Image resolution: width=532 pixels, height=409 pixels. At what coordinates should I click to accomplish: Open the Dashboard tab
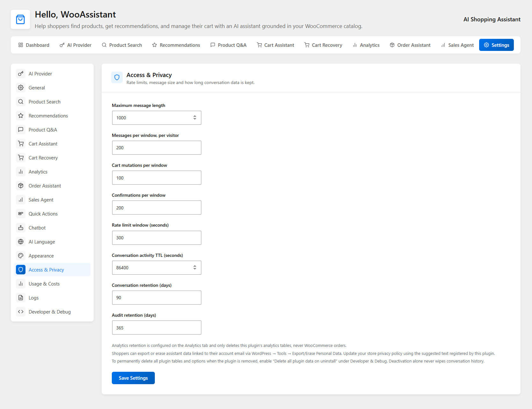click(34, 45)
